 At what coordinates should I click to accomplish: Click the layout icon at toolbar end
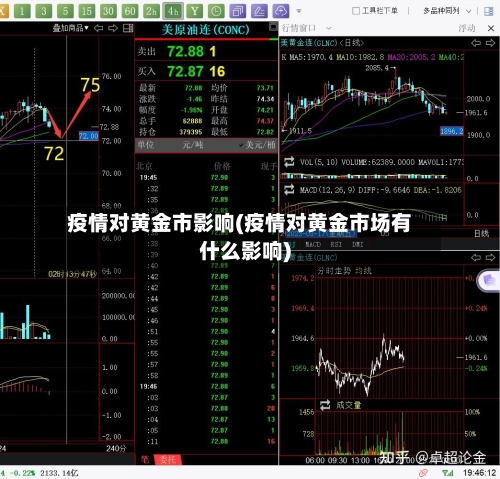point(489,11)
